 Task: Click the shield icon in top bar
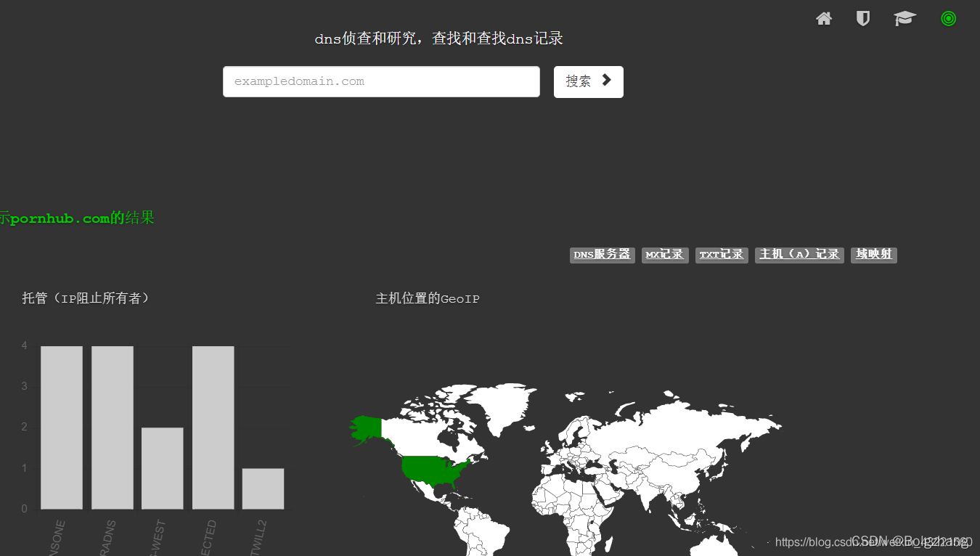pos(863,19)
